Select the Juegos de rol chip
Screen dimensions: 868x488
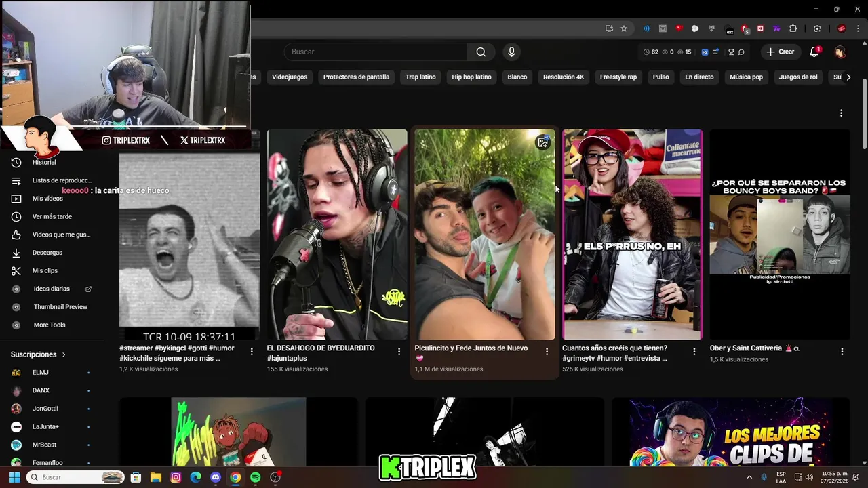pyautogui.click(x=798, y=77)
